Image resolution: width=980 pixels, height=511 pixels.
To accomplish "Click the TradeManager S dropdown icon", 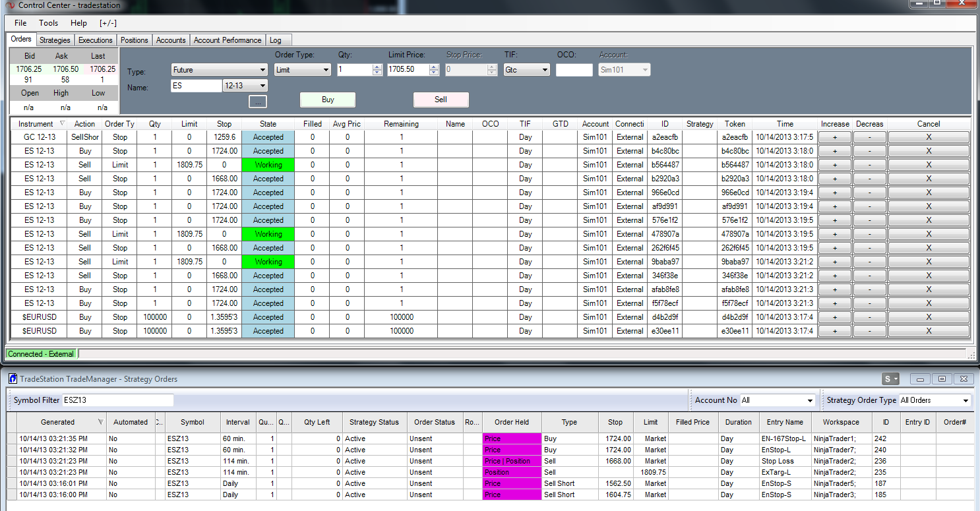I will click(x=891, y=378).
